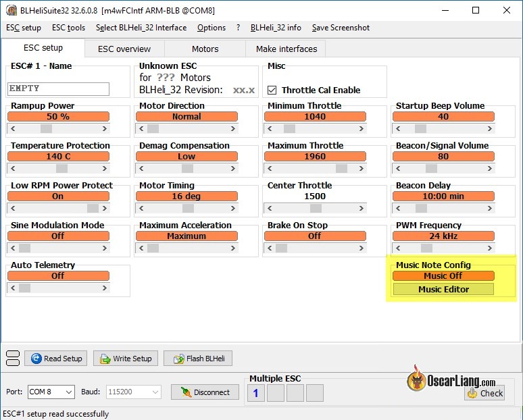Click the Write Setup button
Image resolution: width=523 pixels, height=420 pixels.
point(126,359)
